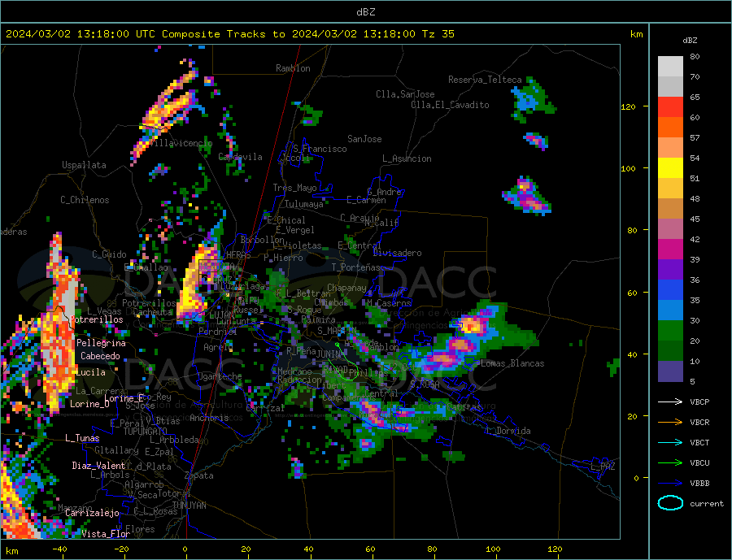Click the 'Vista_Flor' map label
The width and height of the screenshot is (732, 560).
[106, 534]
